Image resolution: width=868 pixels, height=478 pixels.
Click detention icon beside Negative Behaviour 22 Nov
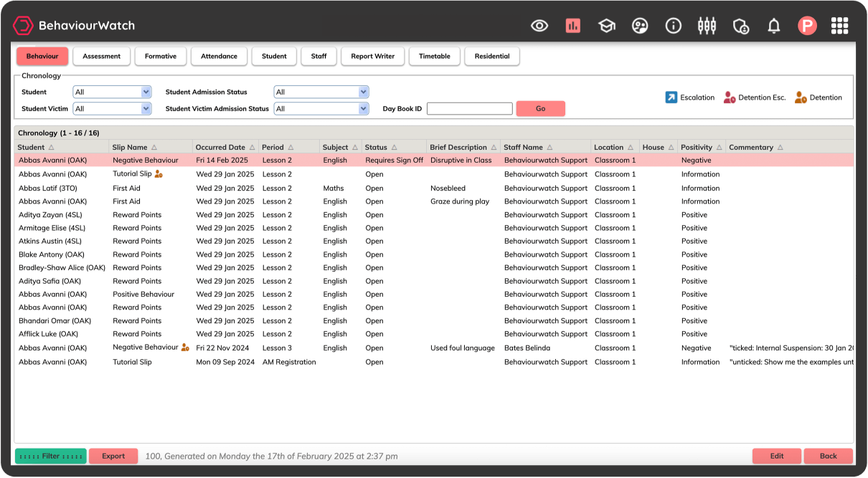tap(185, 348)
